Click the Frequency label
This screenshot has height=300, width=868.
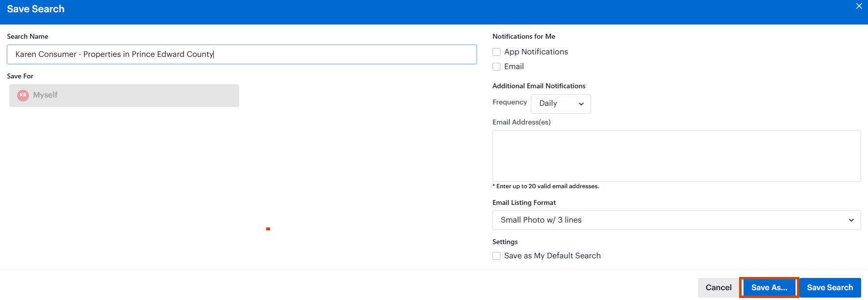tap(509, 102)
